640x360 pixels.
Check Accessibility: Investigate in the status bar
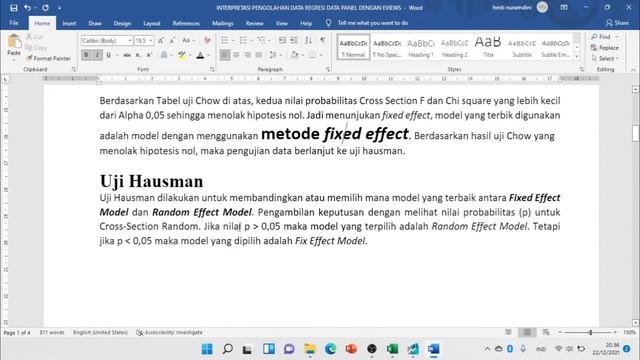tap(169, 333)
